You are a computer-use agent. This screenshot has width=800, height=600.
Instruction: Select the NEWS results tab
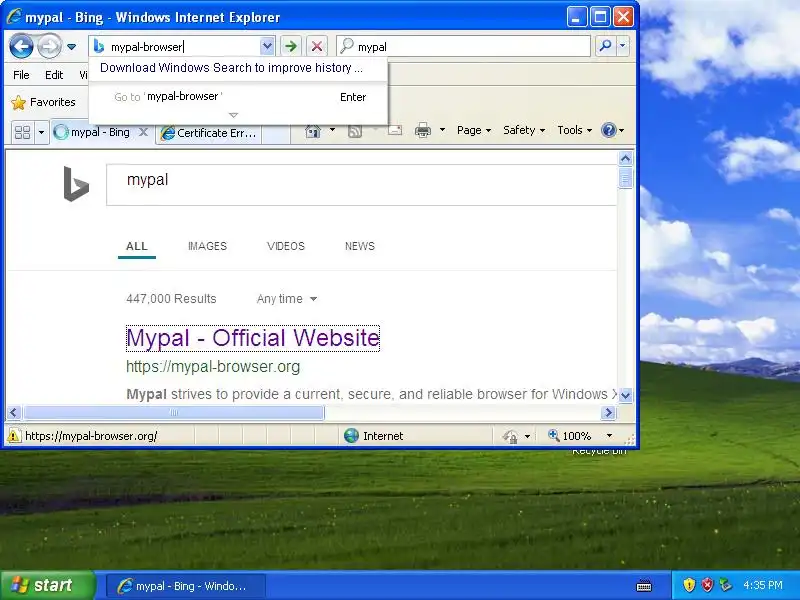(x=360, y=246)
